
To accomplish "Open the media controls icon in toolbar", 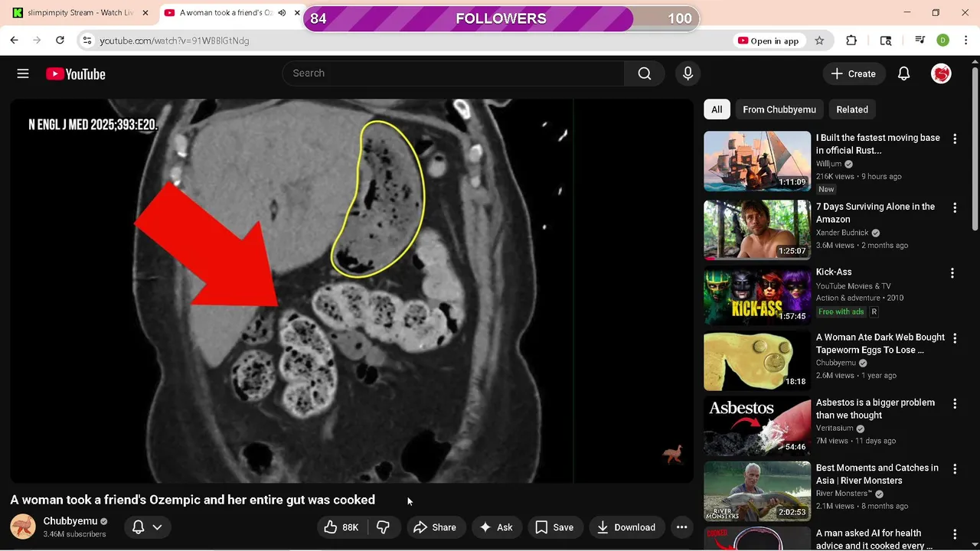I will 920,41.
